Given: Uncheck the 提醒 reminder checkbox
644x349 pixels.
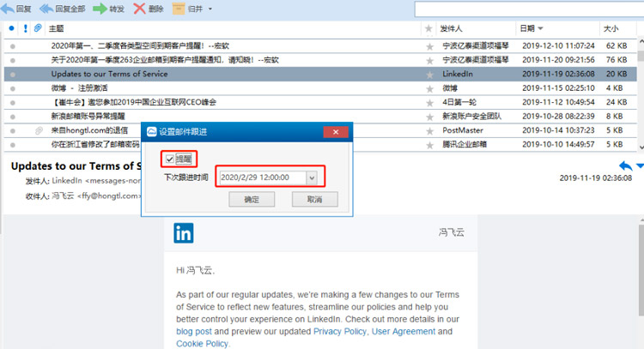Looking at the screenshot, I should pyautogui.click(x=169, y=159).
